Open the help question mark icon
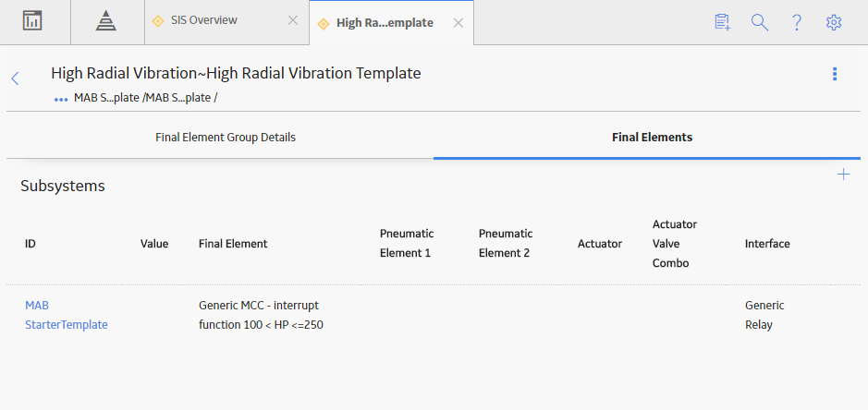Screen dimensions: 868x410 pos(797,22)
